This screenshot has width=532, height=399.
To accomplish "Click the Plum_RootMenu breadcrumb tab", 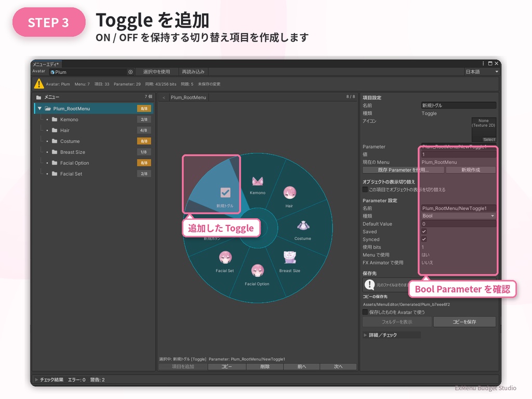I will click(188, 97).
